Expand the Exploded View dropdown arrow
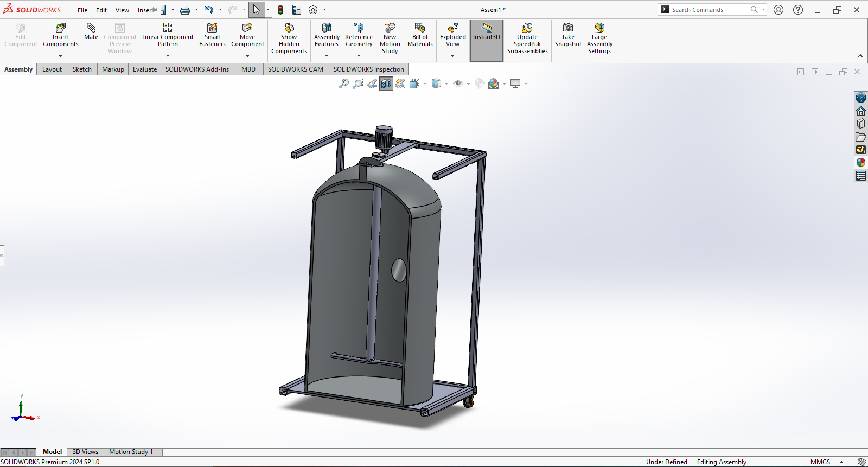 click(x=453, y=56)
